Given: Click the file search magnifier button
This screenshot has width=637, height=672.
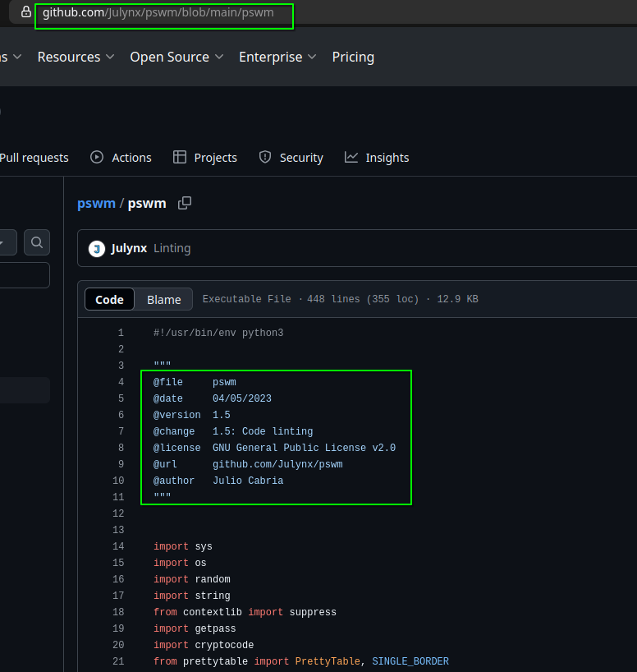Looking at the screenshot, I should point(37,242).
